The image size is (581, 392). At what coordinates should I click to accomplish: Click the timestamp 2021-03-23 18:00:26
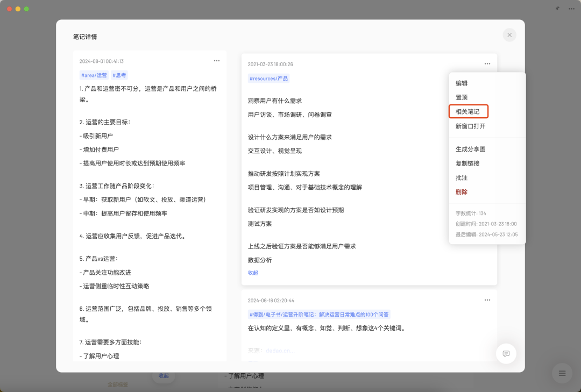270,64
